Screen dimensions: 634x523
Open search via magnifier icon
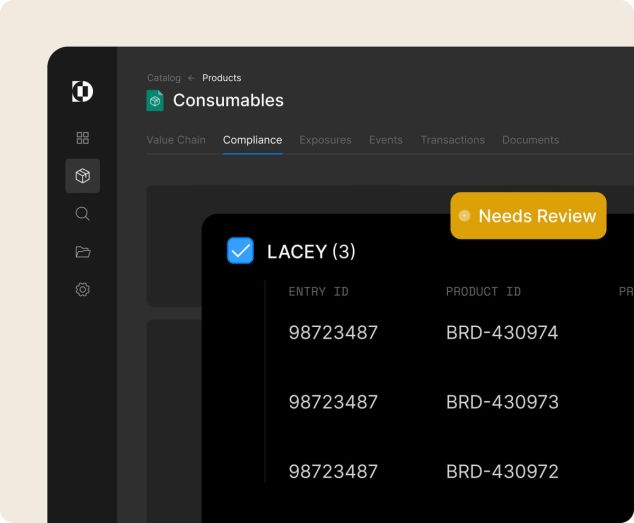click(x=82, y=213)
